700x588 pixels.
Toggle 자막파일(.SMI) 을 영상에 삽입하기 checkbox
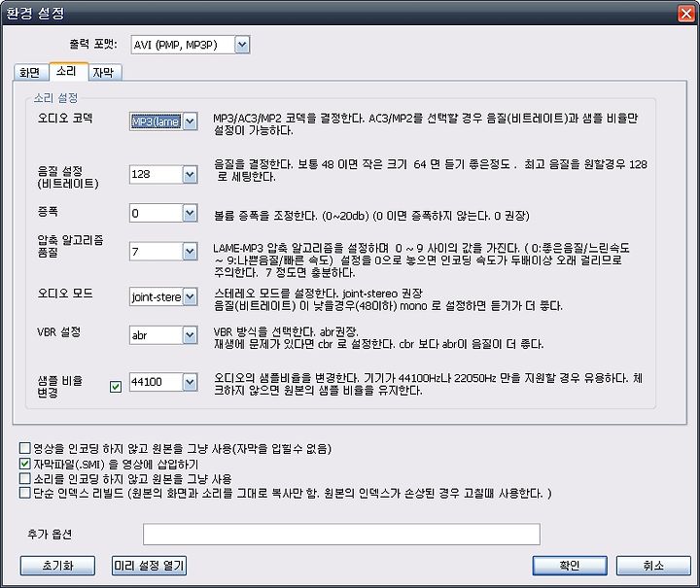(25, 464)
